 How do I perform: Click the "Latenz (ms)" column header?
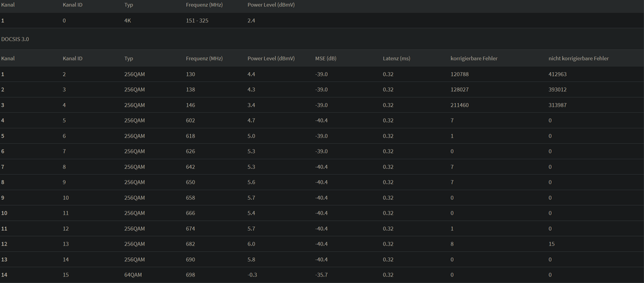click(x=396, y=59)
